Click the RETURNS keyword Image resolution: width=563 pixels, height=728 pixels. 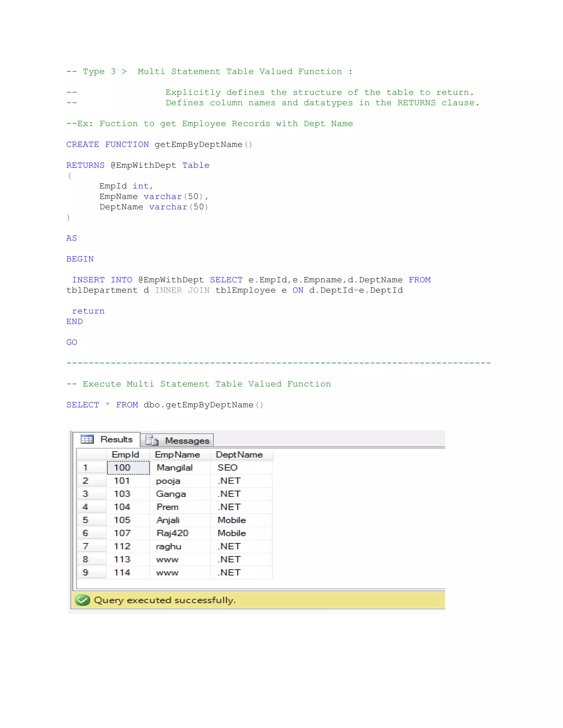[85, 165]
